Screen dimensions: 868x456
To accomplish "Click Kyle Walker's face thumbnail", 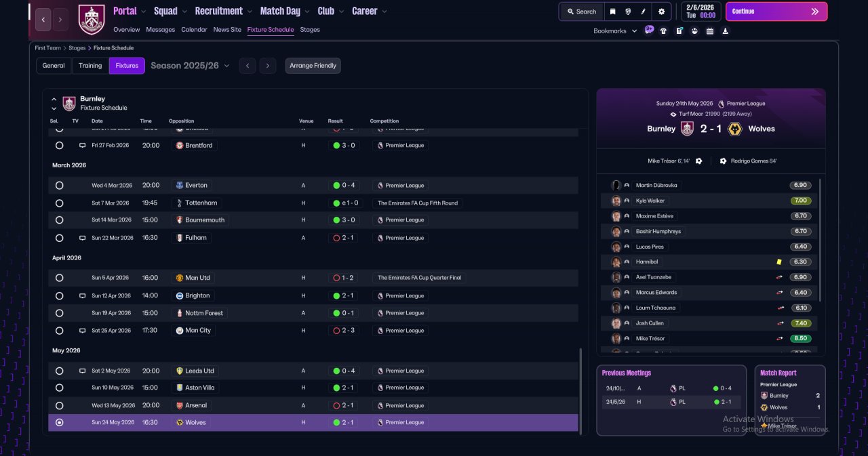I will click(x=616, y=201).
